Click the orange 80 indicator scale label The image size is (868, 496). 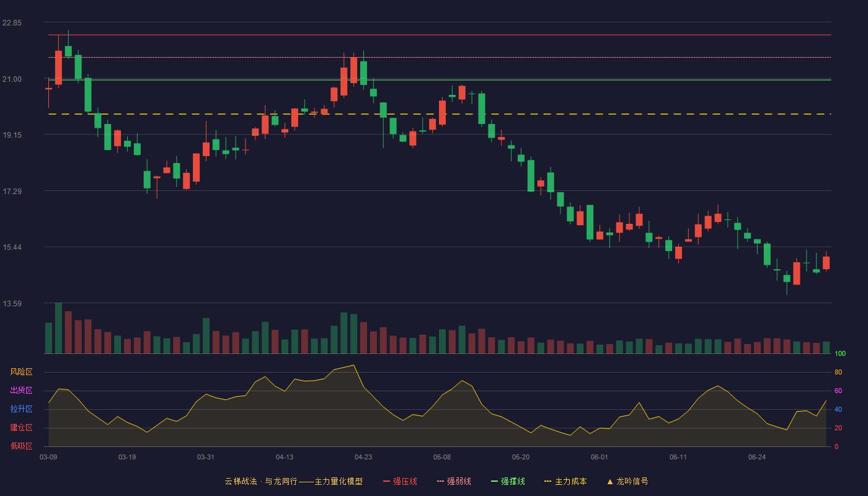[838, 372]
